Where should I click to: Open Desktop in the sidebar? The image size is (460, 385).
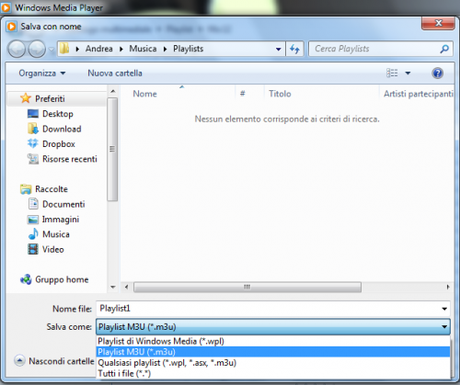point(58,114)
